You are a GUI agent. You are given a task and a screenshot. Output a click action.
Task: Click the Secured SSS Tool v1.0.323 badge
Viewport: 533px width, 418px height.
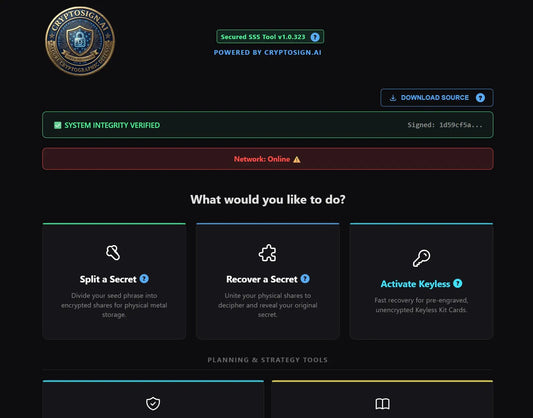270,37
